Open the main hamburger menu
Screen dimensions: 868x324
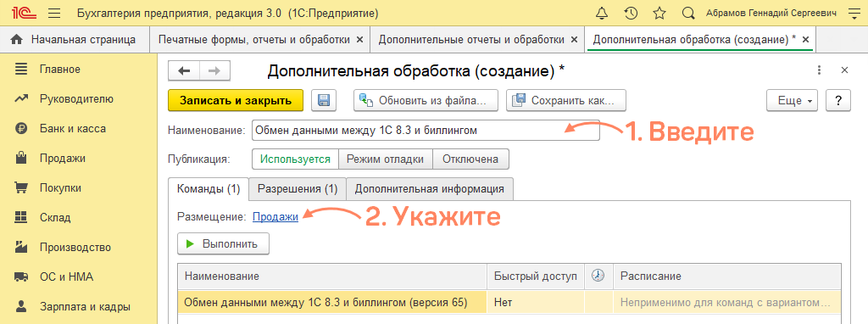coord(54,13)
